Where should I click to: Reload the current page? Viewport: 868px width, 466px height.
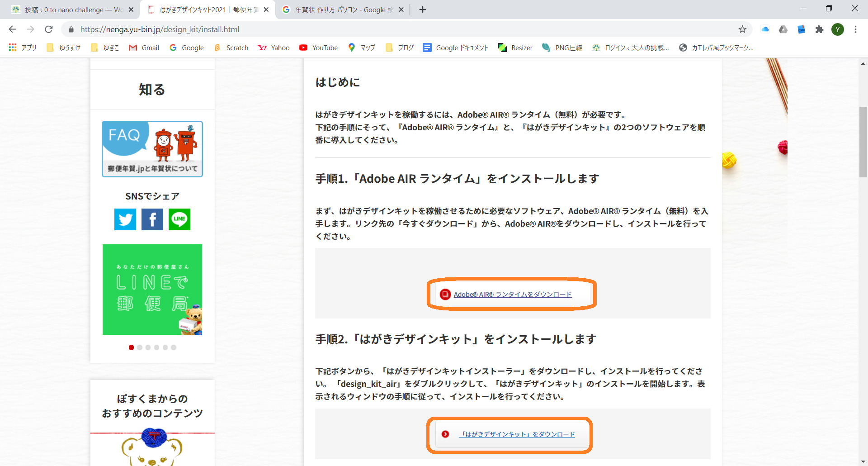(x=49, y=29)
